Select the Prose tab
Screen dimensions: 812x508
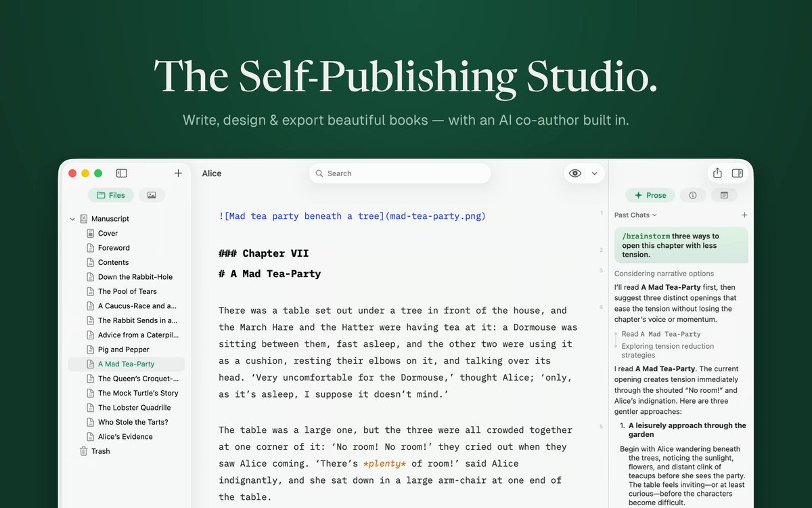[x=650, y=195]
